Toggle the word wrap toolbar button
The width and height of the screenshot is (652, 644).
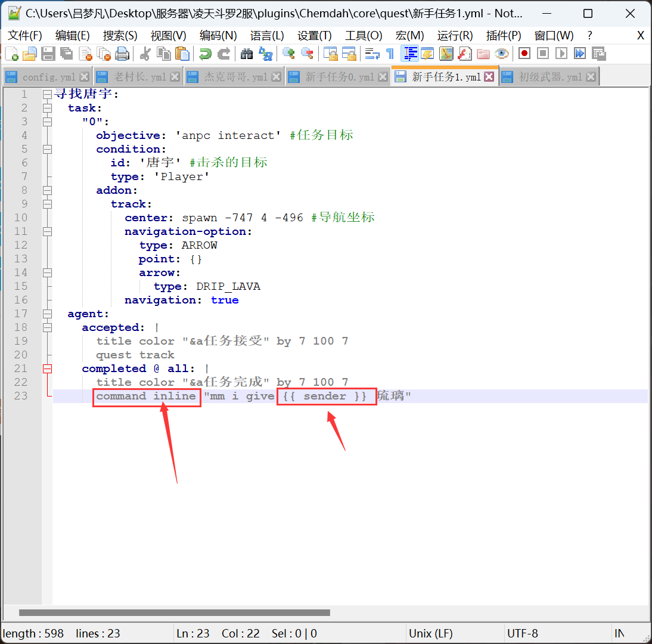(372, 54)
